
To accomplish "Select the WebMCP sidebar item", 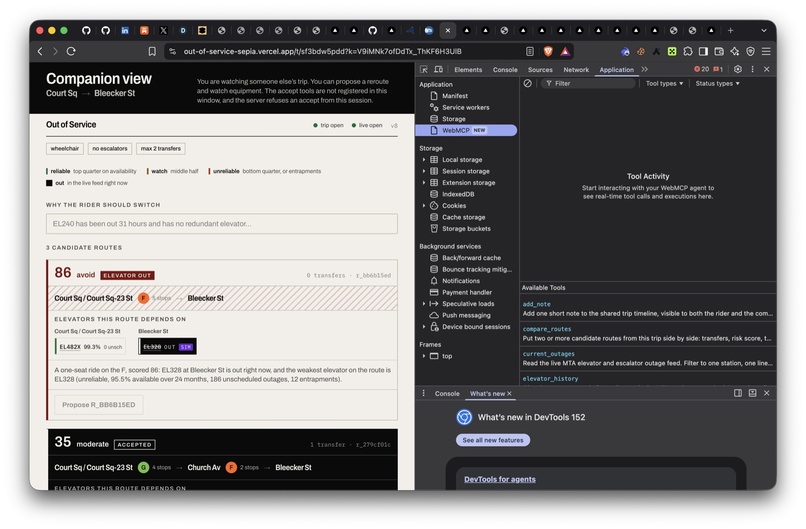I will coord(466,130).
